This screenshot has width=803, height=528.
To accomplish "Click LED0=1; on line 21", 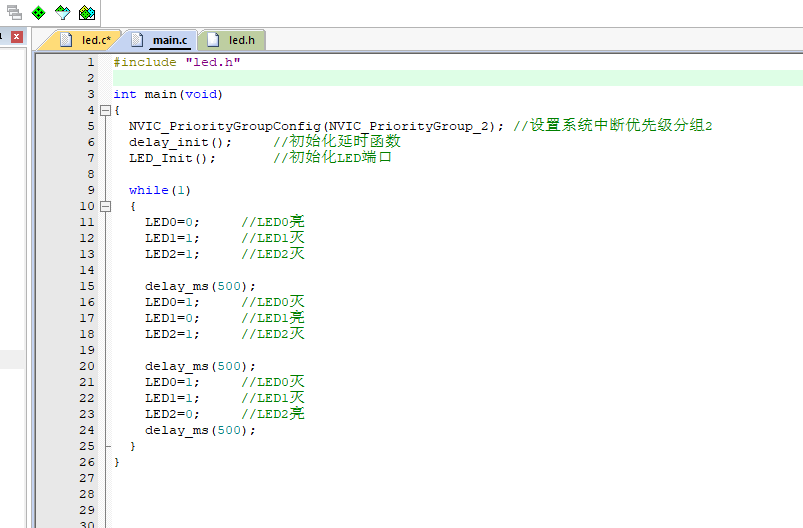I will [172, 382].
